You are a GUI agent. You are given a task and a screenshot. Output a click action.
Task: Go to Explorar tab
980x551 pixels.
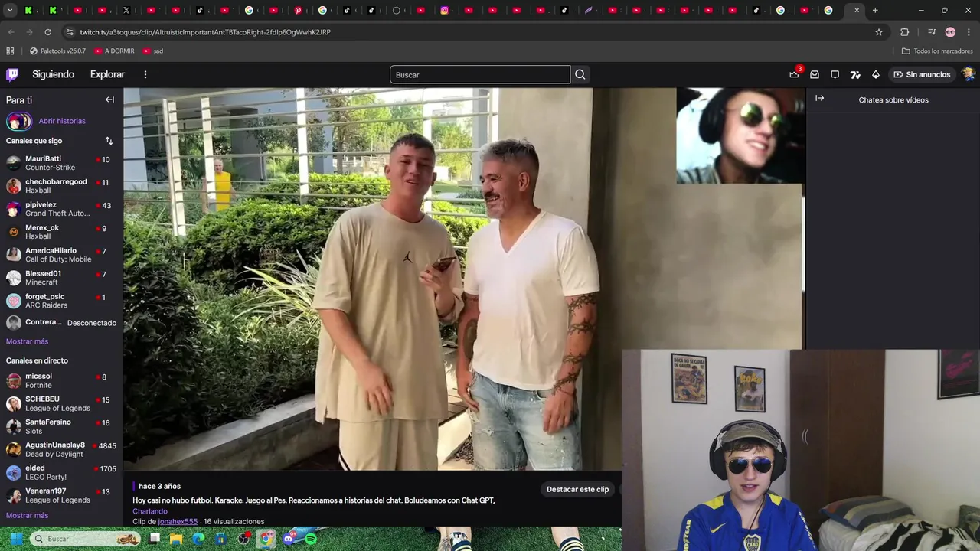[107, 74]
